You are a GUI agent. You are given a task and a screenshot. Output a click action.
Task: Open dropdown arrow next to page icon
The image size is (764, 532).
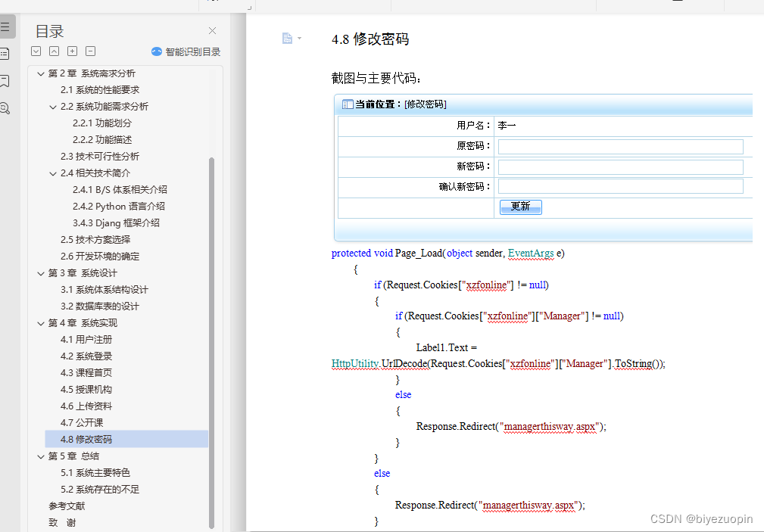pyautogui.click(x=299, y=38)
